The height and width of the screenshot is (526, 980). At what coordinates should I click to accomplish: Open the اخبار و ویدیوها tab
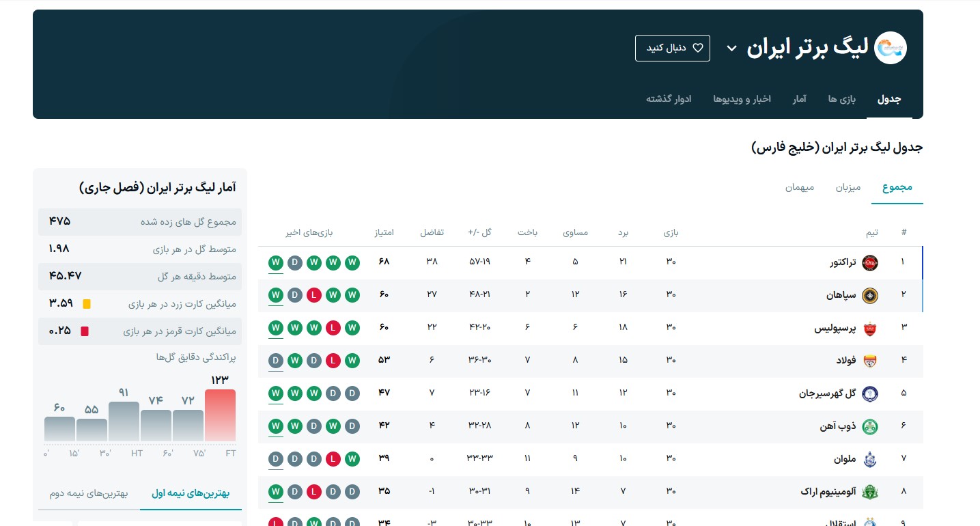742,99
